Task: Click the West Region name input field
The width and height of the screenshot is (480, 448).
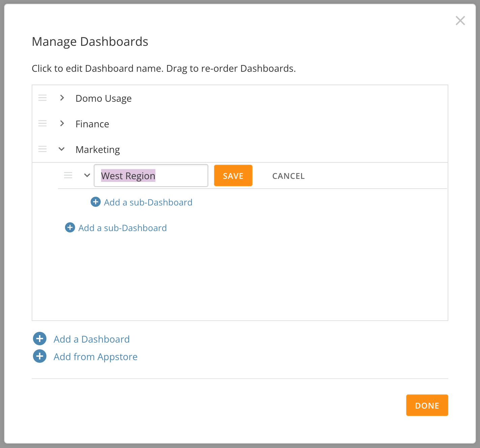Action: 151,175
